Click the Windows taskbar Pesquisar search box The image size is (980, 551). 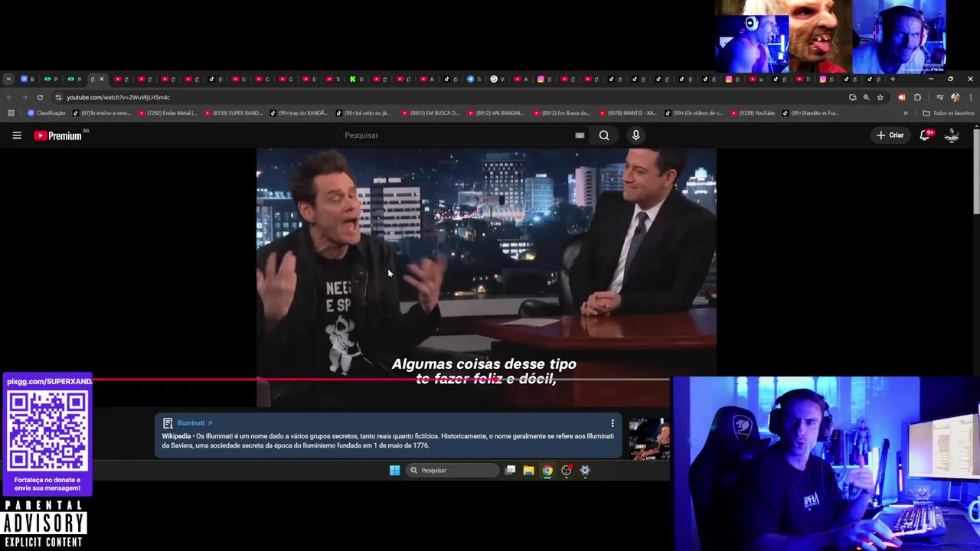coord(452,471)
